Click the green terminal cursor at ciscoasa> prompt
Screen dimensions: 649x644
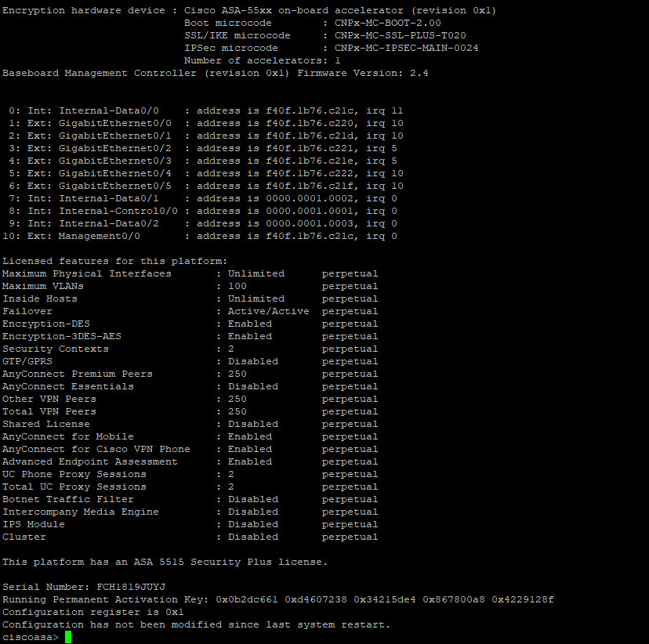[x=68, y=637]
